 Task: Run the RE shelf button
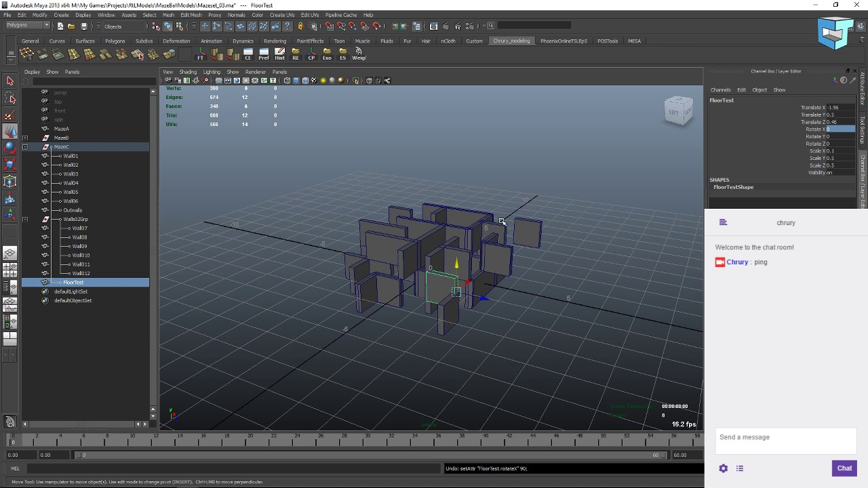295,54
